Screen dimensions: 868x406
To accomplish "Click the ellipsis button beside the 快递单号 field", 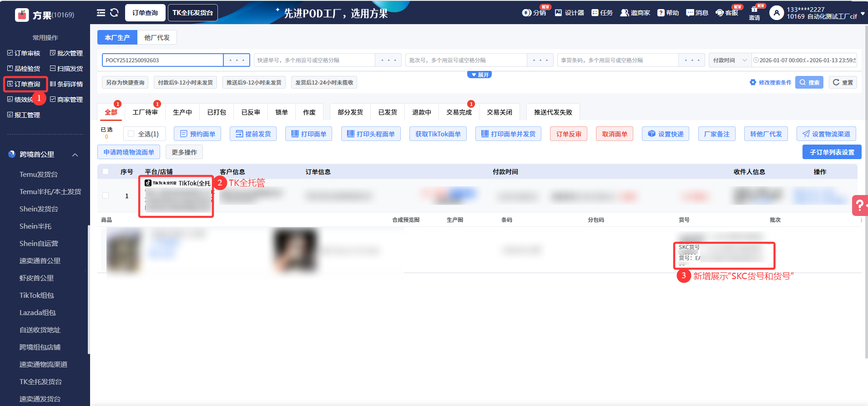I will pyautogui.click(x=388, y=60).
